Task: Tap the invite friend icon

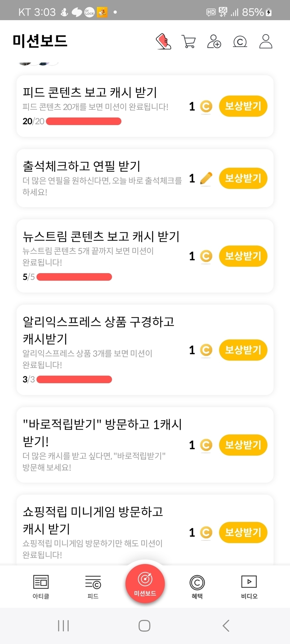Action: tap(214, 41)
